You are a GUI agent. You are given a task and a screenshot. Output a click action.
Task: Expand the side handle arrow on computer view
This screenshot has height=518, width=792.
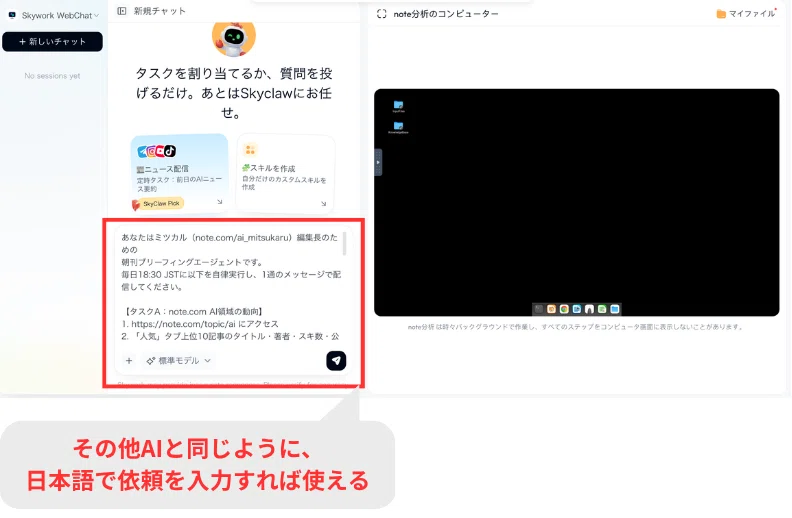coord(378,163)
